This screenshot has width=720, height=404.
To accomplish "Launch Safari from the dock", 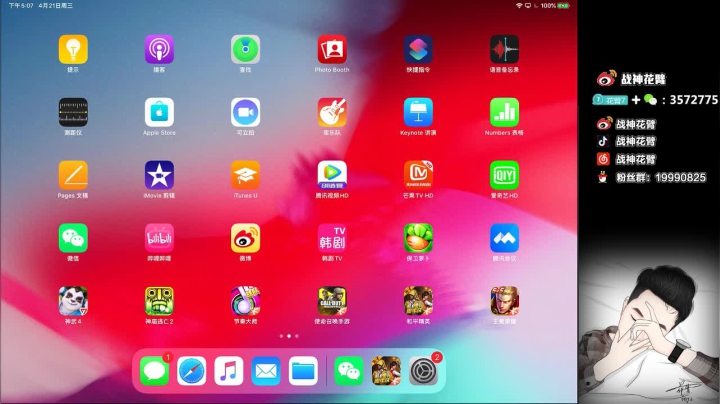I will [x=191, y=370].
